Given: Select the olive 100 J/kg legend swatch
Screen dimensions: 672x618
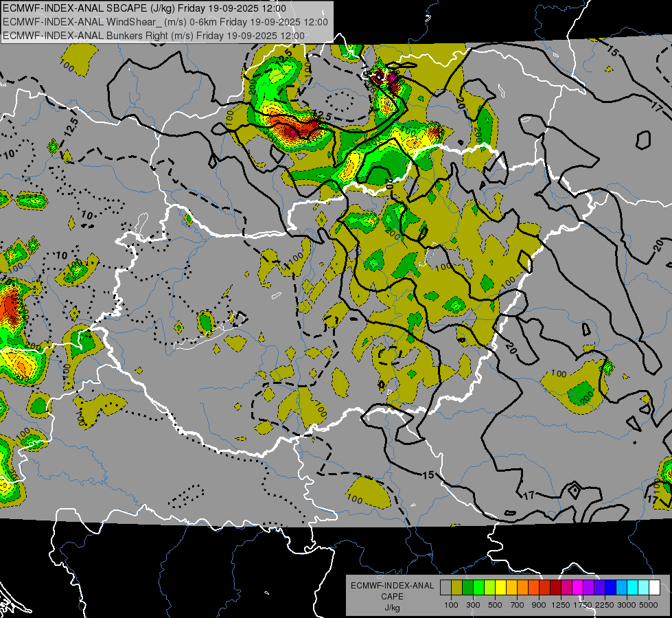Looking at the screenshot, I should [456, 587].
